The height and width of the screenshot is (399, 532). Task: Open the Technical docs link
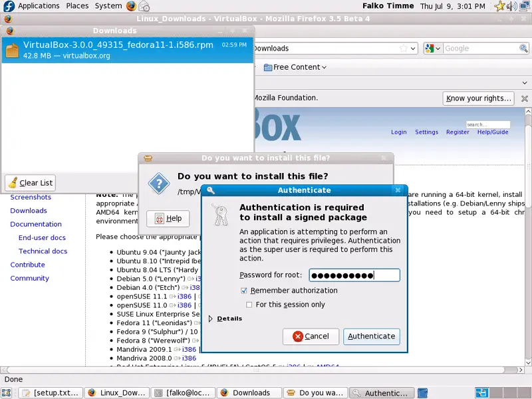coord(43,251)
